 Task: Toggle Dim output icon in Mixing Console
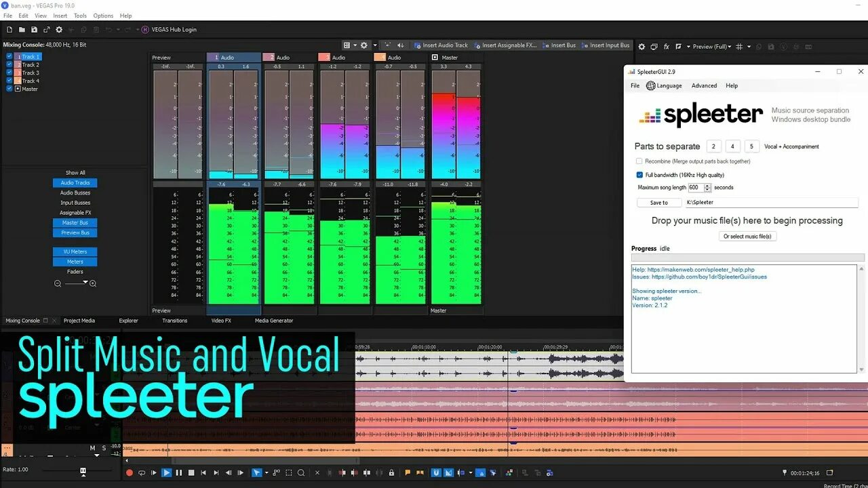[400, 45]
